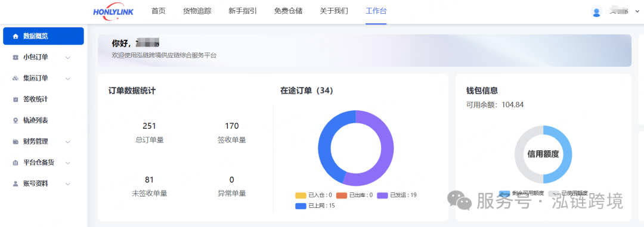
Task: Expand the 财务管理 submenu chevron
Action: tap(68, 142)
